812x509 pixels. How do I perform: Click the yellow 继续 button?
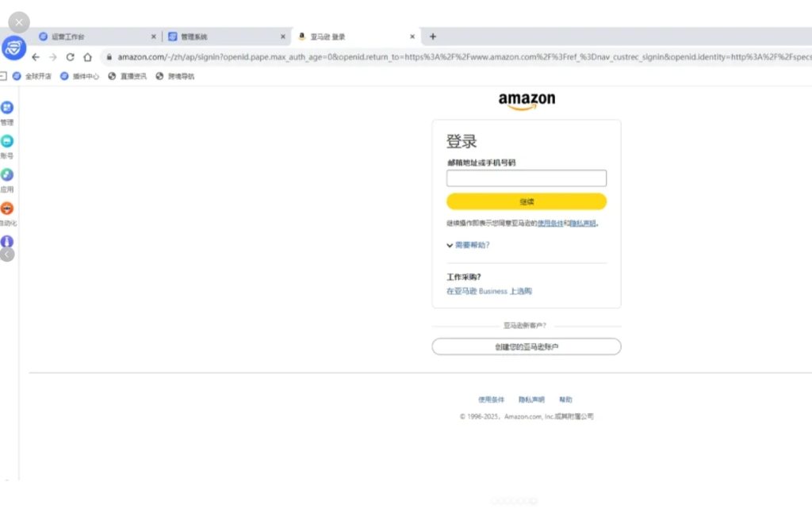(527, 201)
